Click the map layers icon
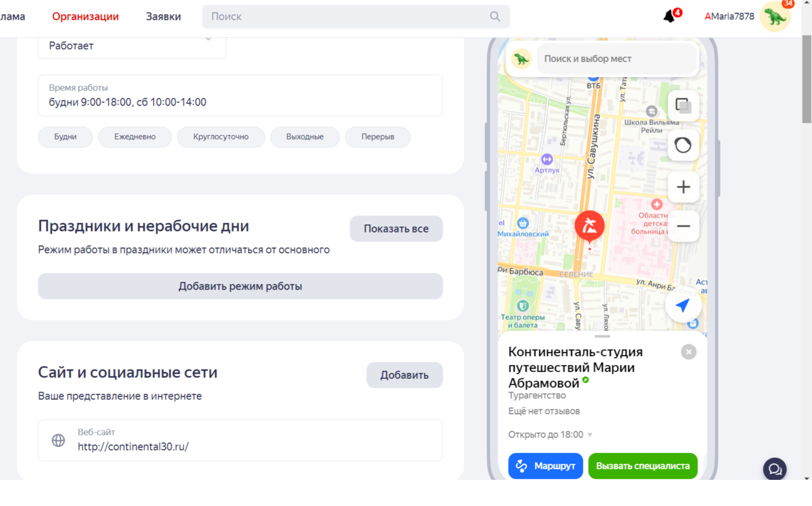The image size is (812, 506). (683, 106)
